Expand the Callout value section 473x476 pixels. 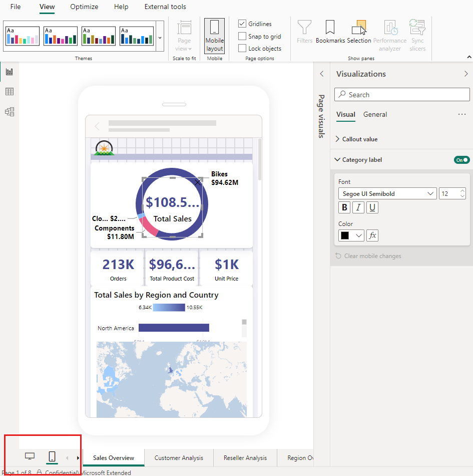pos(359,139)
